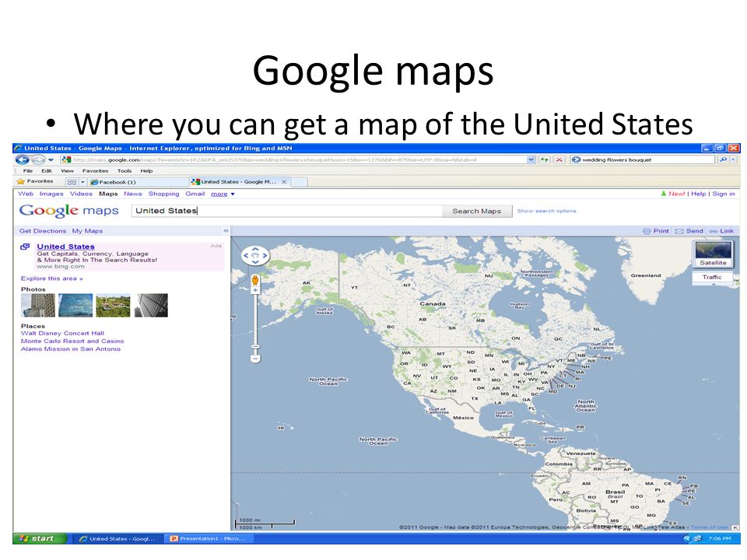Viewport: 747px width, 560px height.
Task: Open the search provider dropdown arrow
Action: point(733,160)
